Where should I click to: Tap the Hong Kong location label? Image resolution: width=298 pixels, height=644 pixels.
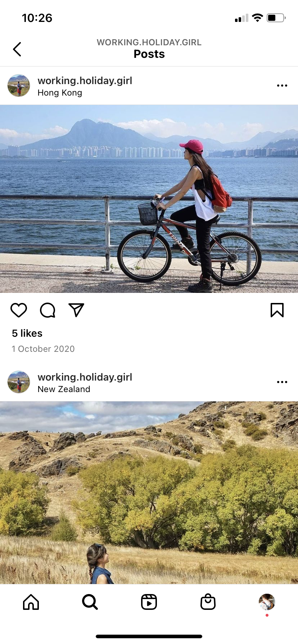pyautogui.click(x=60, y=93)
